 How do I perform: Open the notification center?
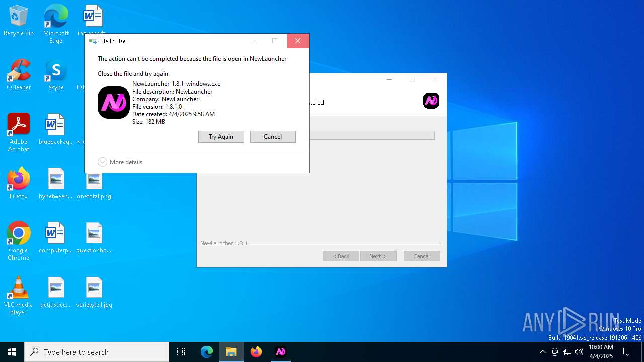(627, 352)
